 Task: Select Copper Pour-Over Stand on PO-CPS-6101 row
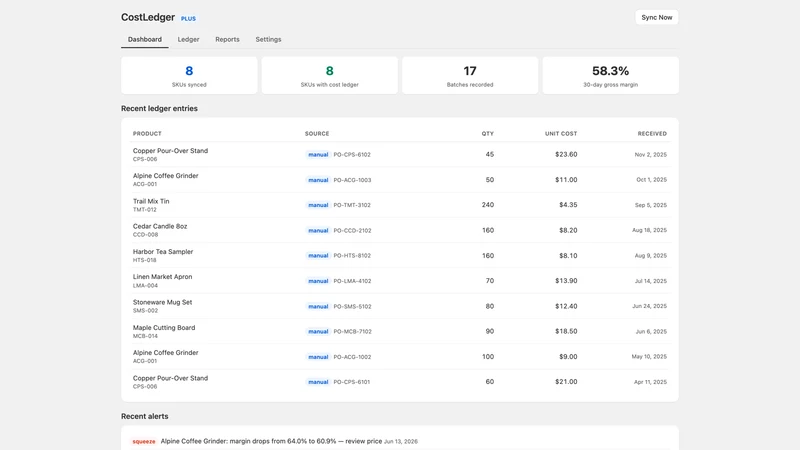pyautogui.click(x=170, y=379)
